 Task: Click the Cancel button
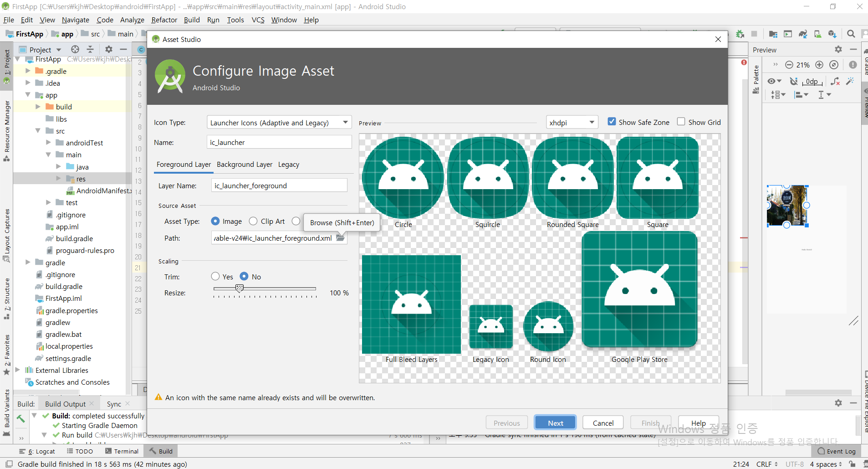(603, 423)
